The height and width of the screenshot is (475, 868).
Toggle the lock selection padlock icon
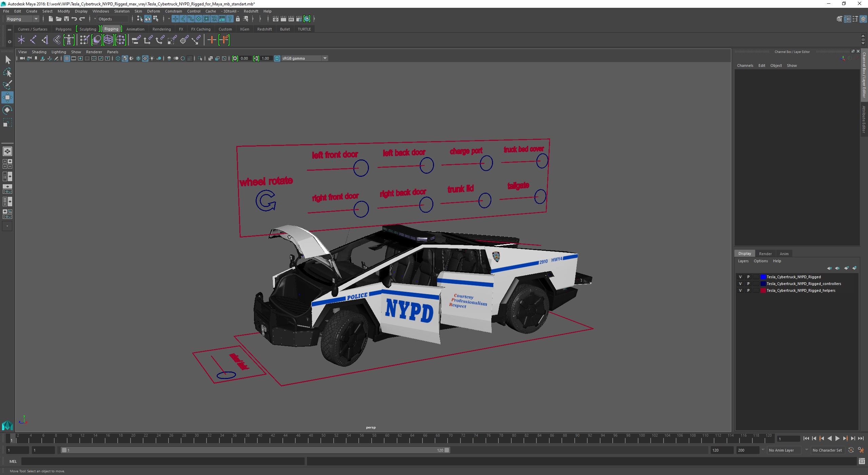(x=238, y=19)
